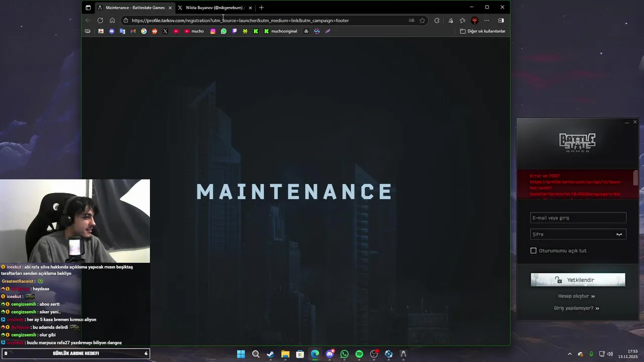644x362 pixels.
Task: Open the muchooriginal Kick bookmark
Action: pyautogui.click(x=280, y=31)
